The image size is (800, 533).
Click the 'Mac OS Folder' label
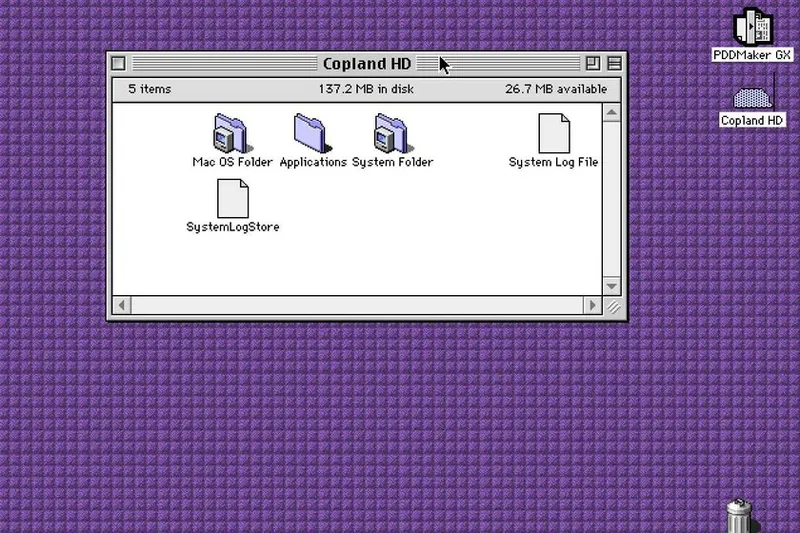click(233, 162)
